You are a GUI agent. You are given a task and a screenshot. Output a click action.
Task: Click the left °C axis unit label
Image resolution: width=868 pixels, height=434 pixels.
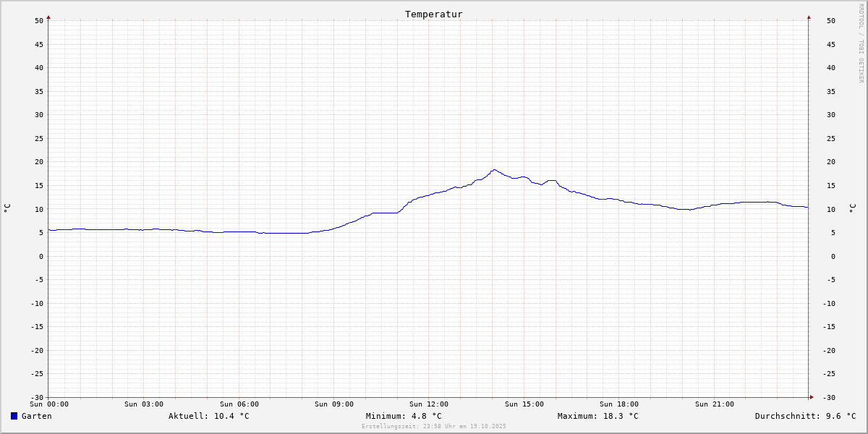pyautogui.click(x=7, y=208)
